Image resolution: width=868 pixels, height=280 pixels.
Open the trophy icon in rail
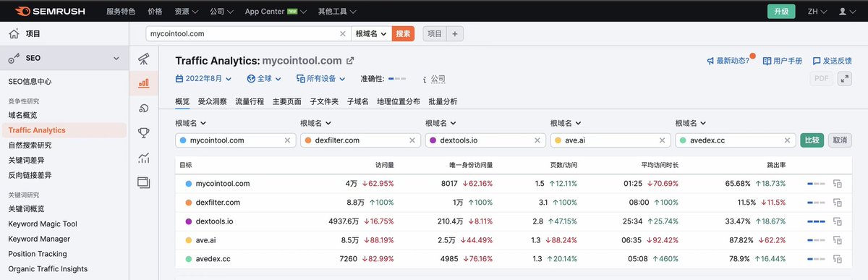click(143, 133)
